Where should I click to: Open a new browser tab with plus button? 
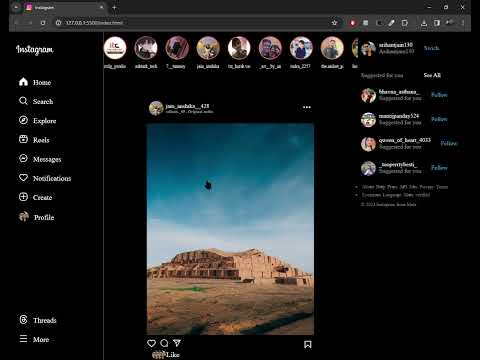(114, 7)
